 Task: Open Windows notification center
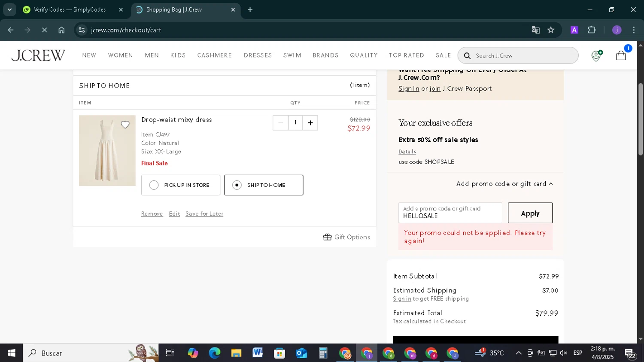tap(630, 353)
